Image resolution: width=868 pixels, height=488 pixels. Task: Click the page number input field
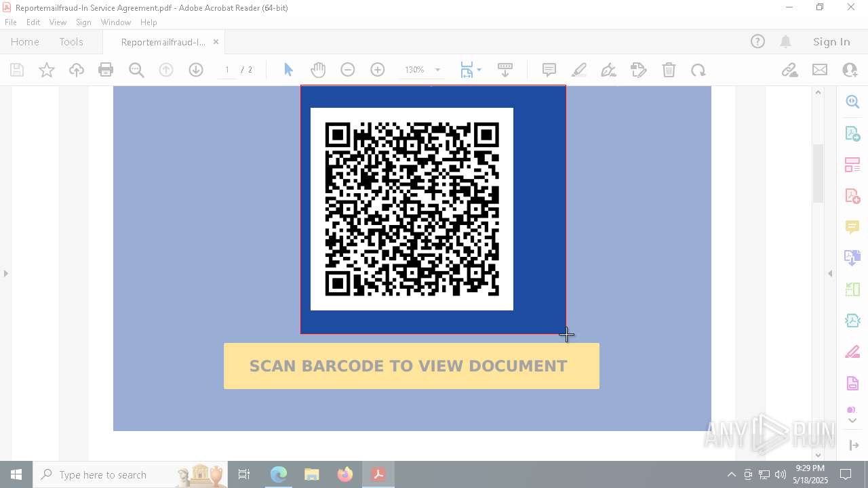(227, 70)
